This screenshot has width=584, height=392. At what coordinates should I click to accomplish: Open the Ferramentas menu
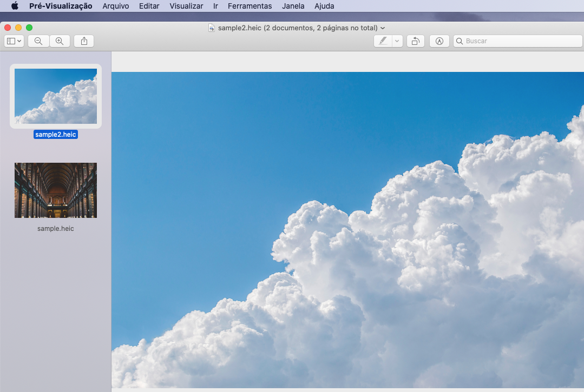click(x=250, y=6)
